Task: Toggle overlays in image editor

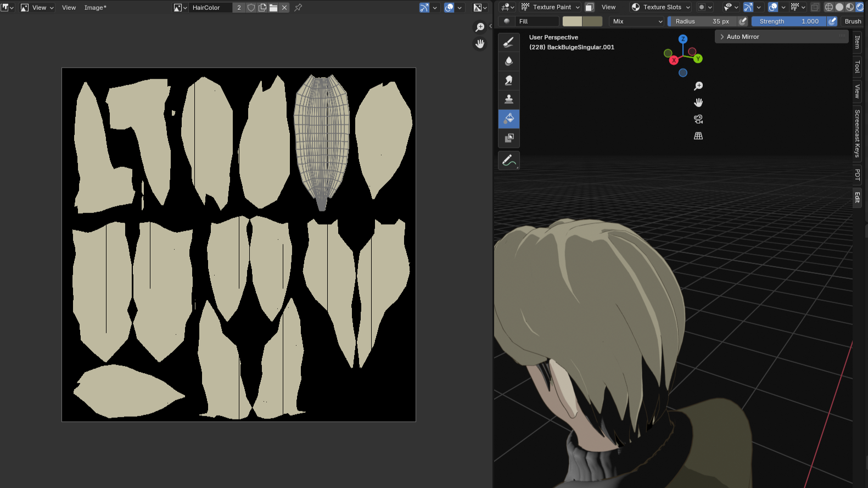Action: click(449, 8)
